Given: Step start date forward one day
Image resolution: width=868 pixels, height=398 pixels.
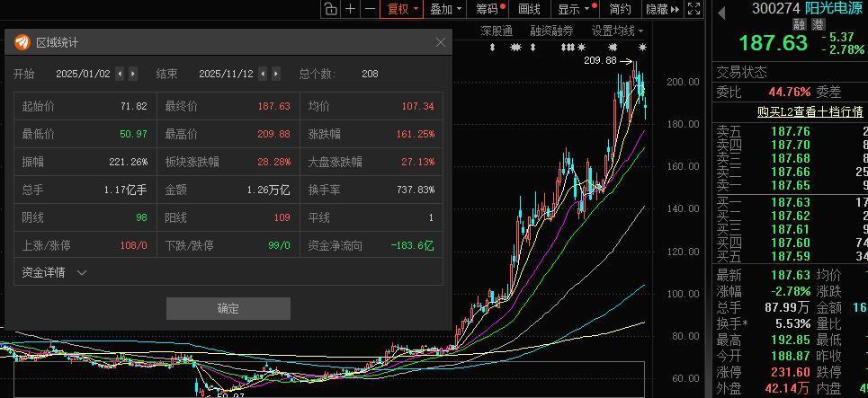Looking at the screenshot, I should point(134,74).
